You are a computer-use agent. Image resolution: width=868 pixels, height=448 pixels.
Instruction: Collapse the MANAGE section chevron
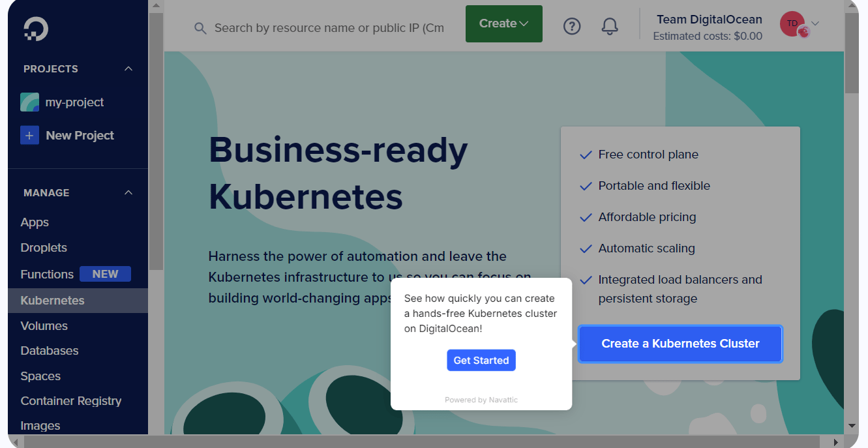128,192
